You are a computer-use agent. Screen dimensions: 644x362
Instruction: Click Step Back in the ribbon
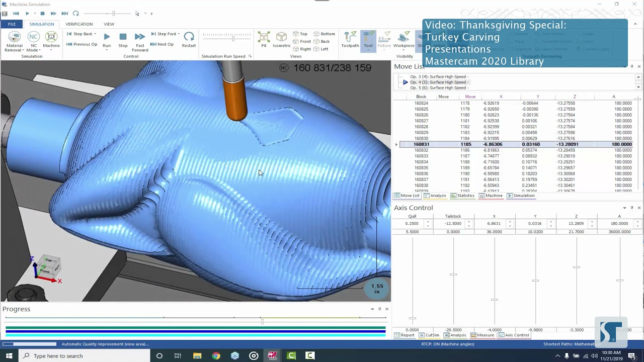coord(79,34)
